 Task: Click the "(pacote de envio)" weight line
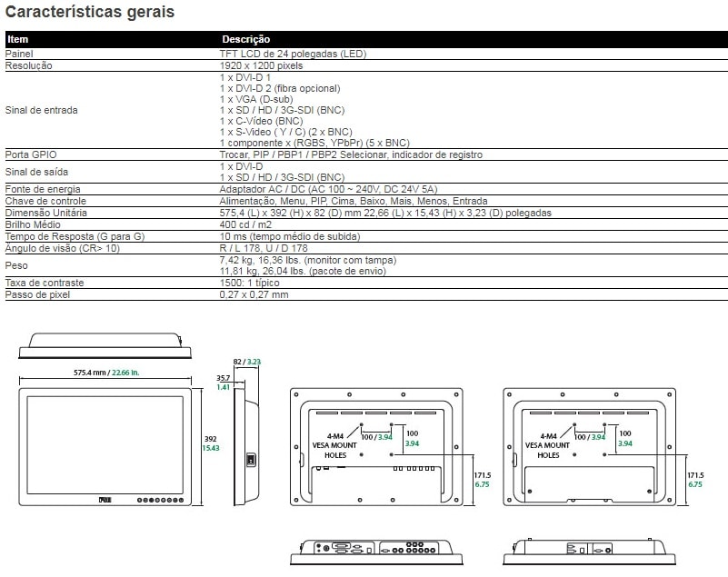303,271
